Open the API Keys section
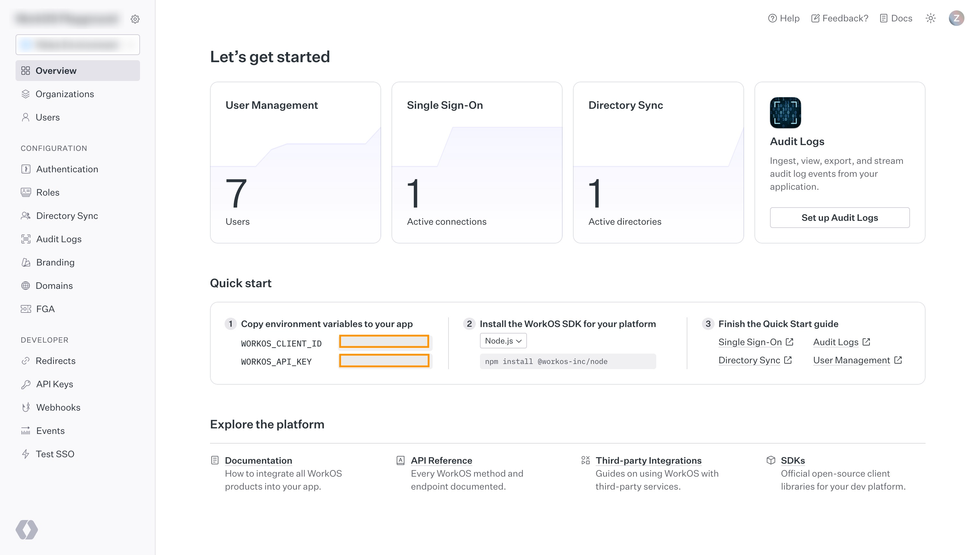980x555 pixels. pos(54,383)
